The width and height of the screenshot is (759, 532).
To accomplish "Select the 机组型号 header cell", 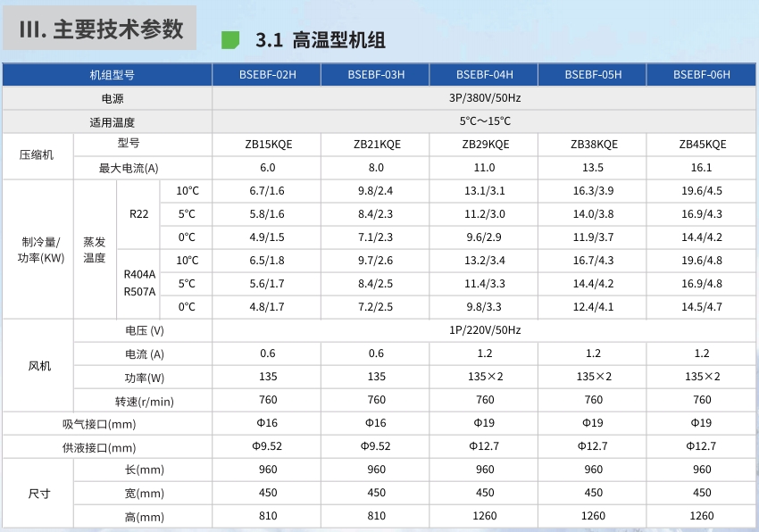I will [x=107, y=75].
